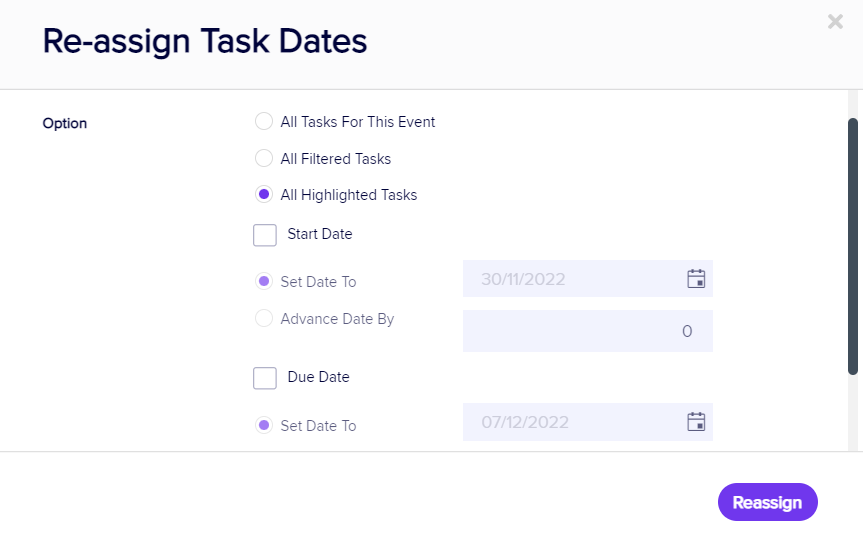
Task: Open the Due Date calendar picker icon
Action: (697, 422)
